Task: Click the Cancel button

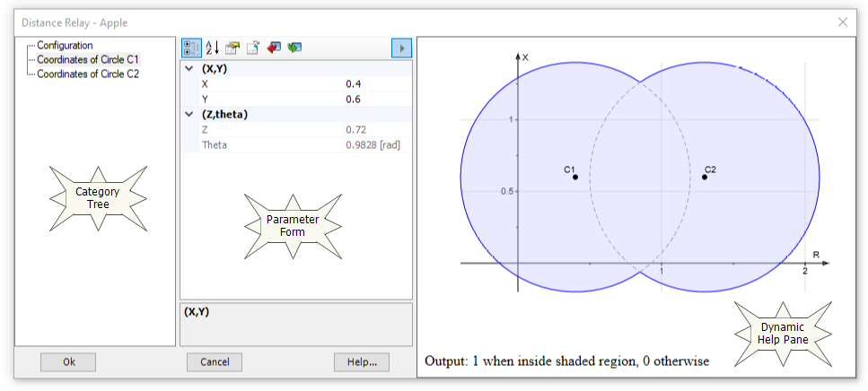Action: point(215,362)
